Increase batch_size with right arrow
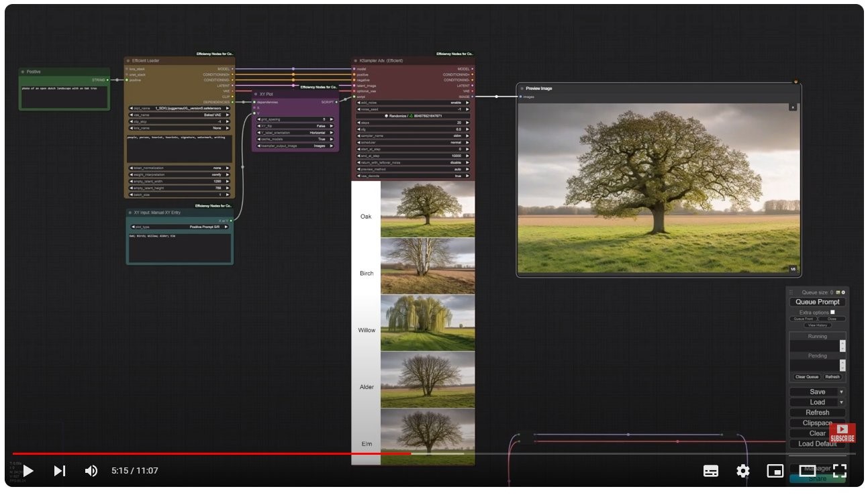868x495 pixels. click(x=228, y=195)
